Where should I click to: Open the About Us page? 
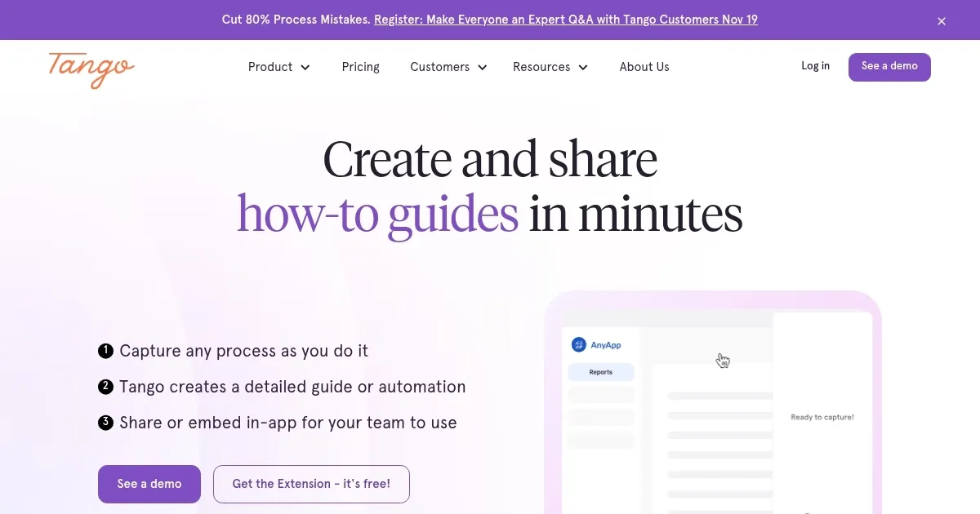coord(644,67)
